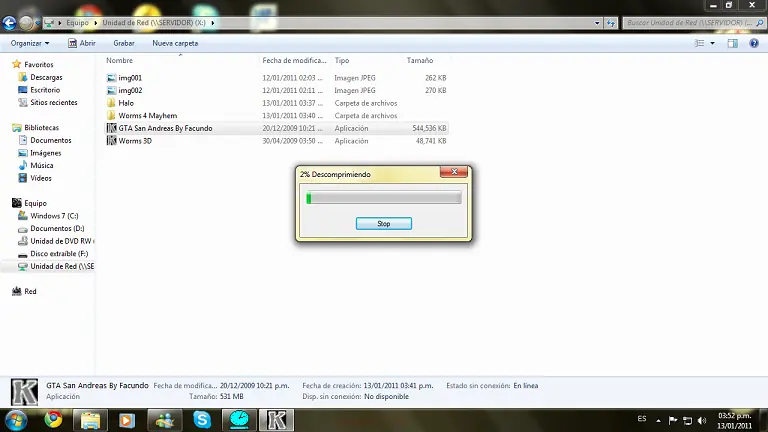Sort by Nombre column header

(120, 60)
